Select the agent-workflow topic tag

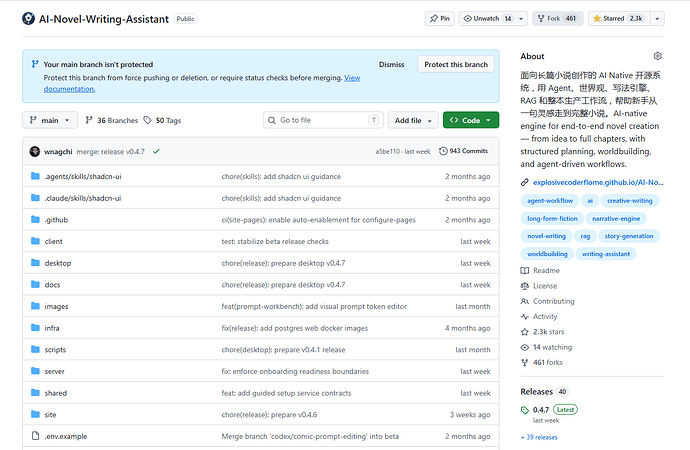[x=550, y=201]
